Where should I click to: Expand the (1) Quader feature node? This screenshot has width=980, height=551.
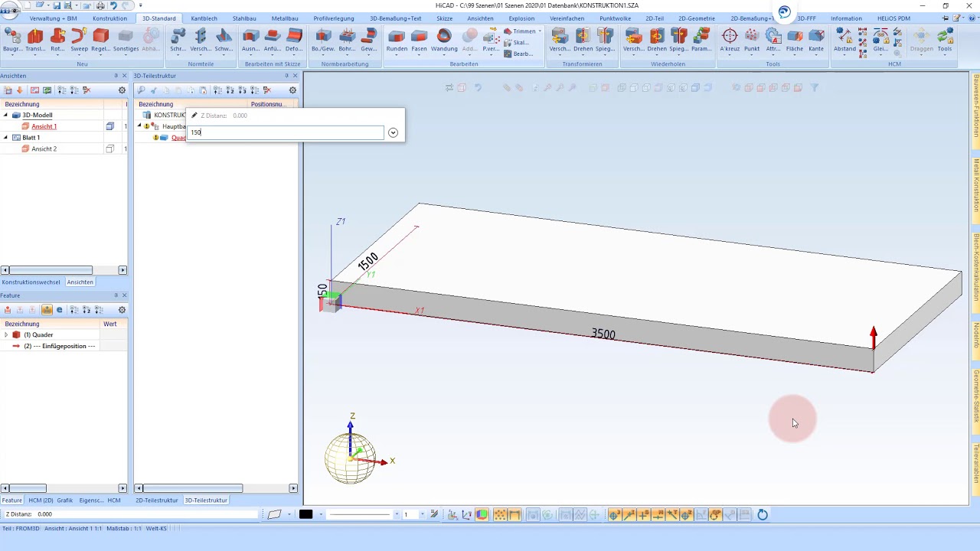point(6,334)
